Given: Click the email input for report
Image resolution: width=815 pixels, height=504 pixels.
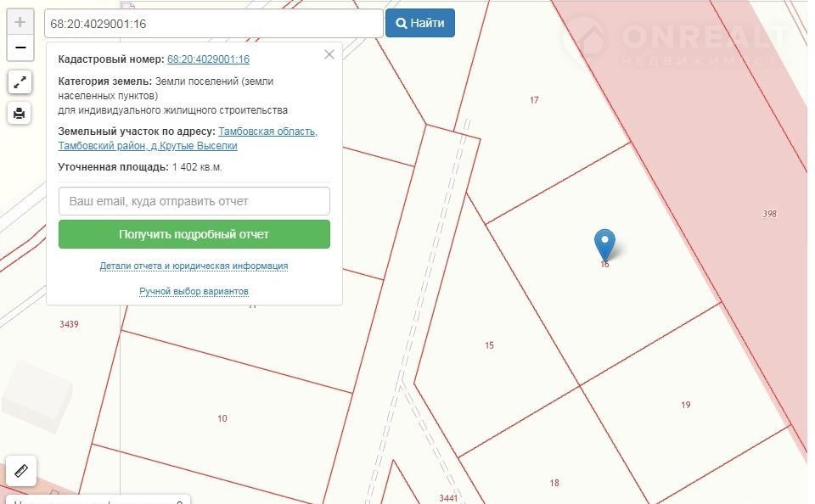Looking at the screenshot, I should click(194, 202).
